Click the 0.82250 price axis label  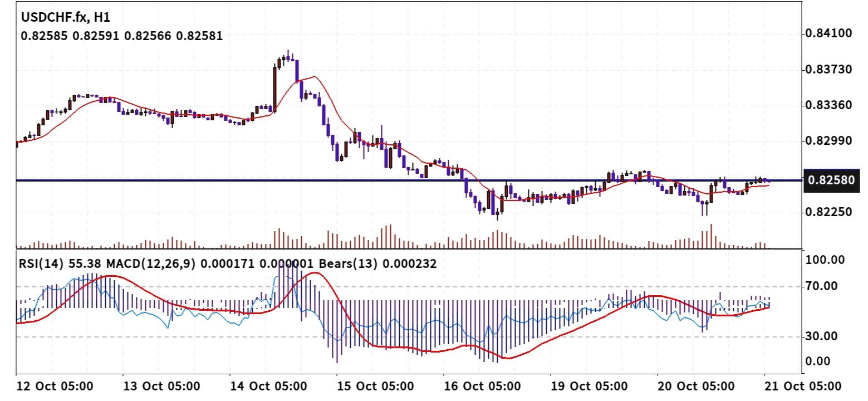(829, 213)
